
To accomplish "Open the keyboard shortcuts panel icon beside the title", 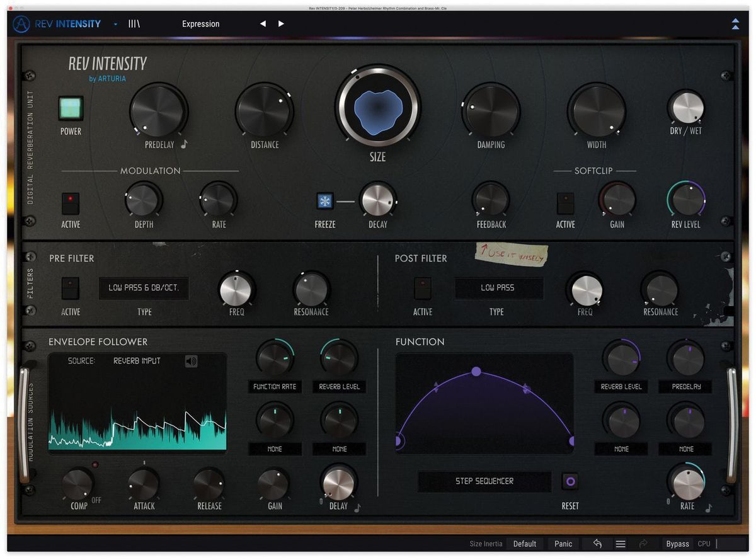I will pos(134,23).
